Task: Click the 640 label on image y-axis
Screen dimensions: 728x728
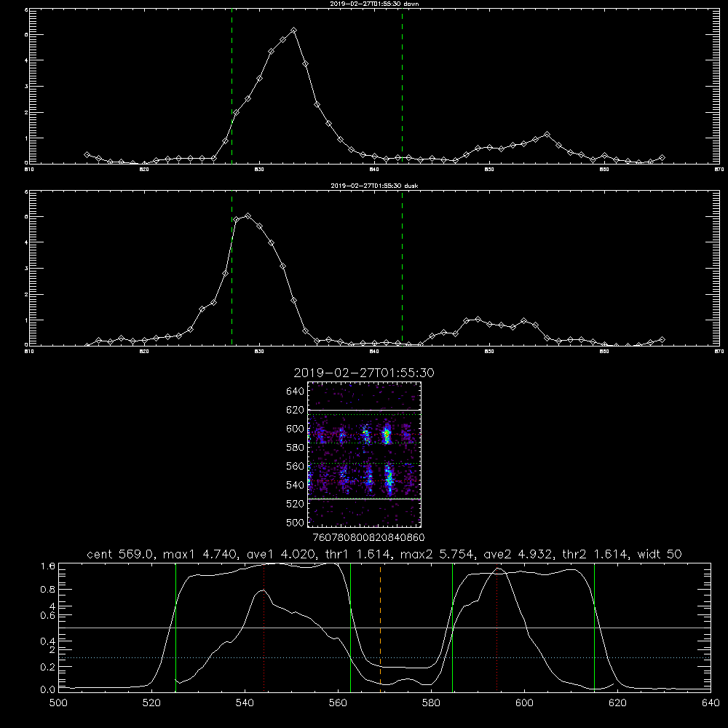Action: click(296, 391)
